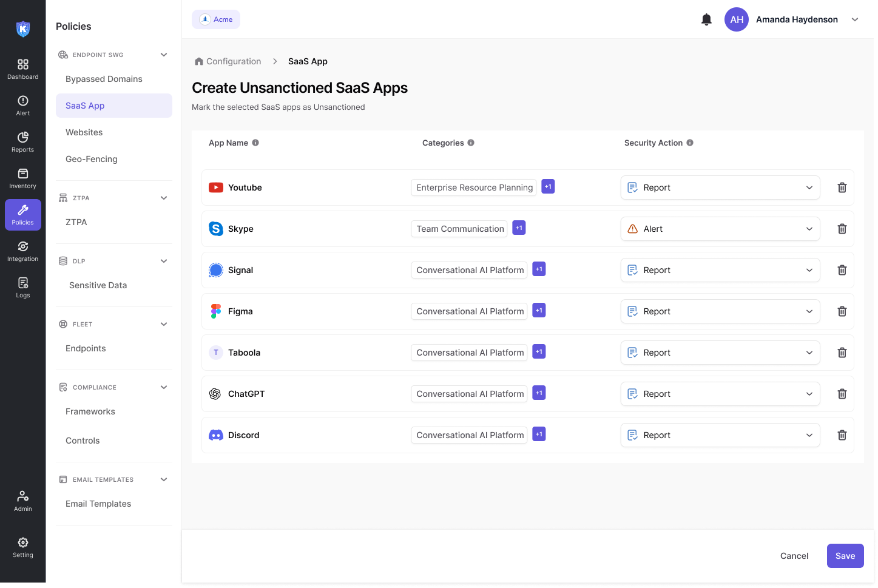878x588 pixels.
Task: Expand the Amanda Haydenson account menu
Action: [855, 19]
